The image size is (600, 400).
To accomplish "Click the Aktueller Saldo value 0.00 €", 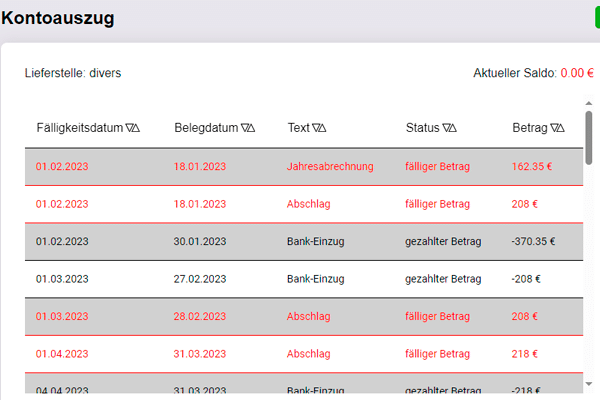I will click(577, 73).
